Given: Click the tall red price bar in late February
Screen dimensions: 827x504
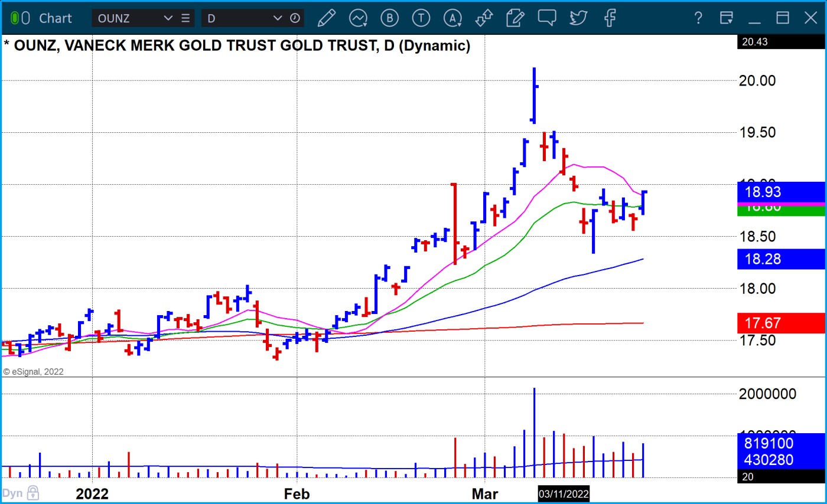Looking at the screenshot, I should [x=454, y=224].
